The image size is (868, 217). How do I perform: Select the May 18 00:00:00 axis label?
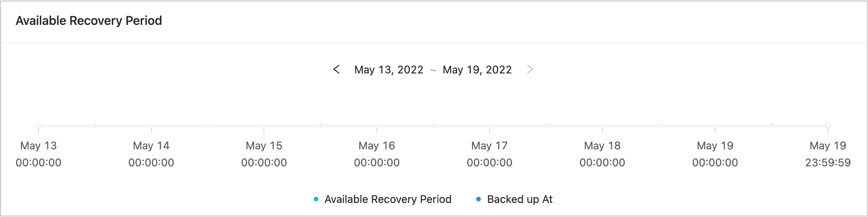602,154
